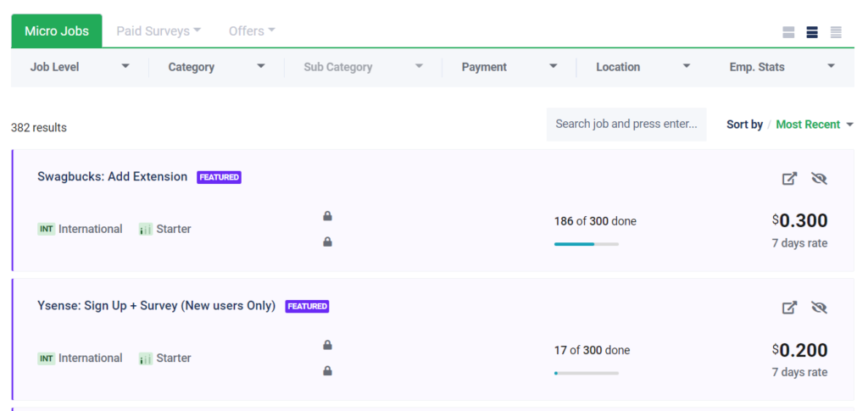Screen dimensions: 868x411
Task: Open the Paid Surveys tab menu
Action: pyautogui.click(x=159, y=31)
